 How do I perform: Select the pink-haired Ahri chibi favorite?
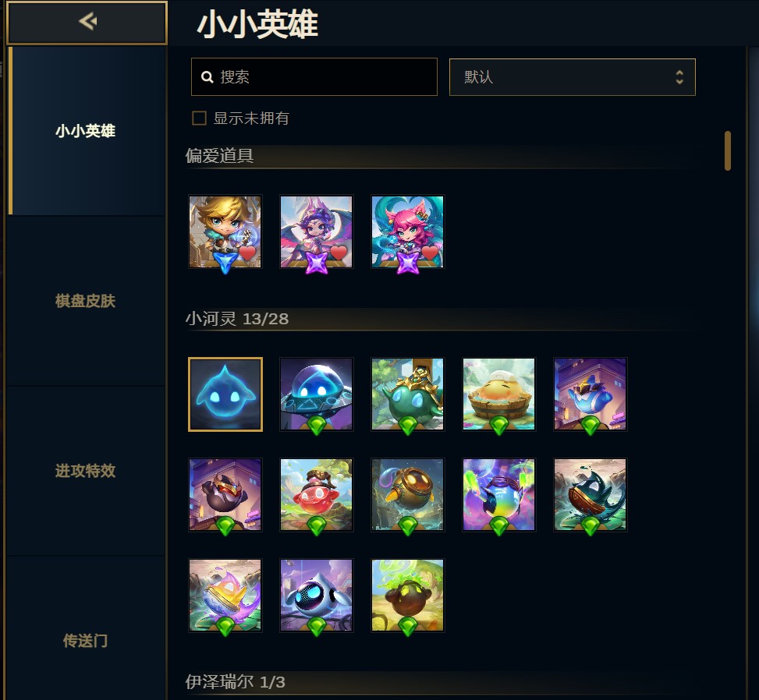tap(407, 232)
